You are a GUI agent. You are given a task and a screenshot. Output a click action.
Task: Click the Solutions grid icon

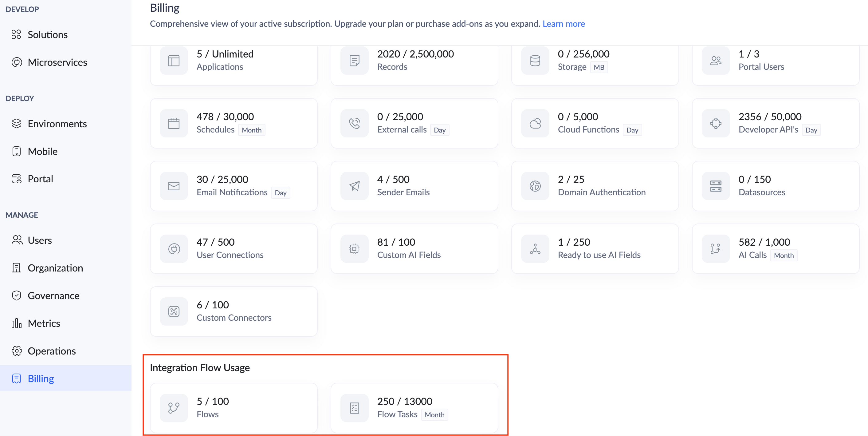pyautogui.click(x=16, y=34)
